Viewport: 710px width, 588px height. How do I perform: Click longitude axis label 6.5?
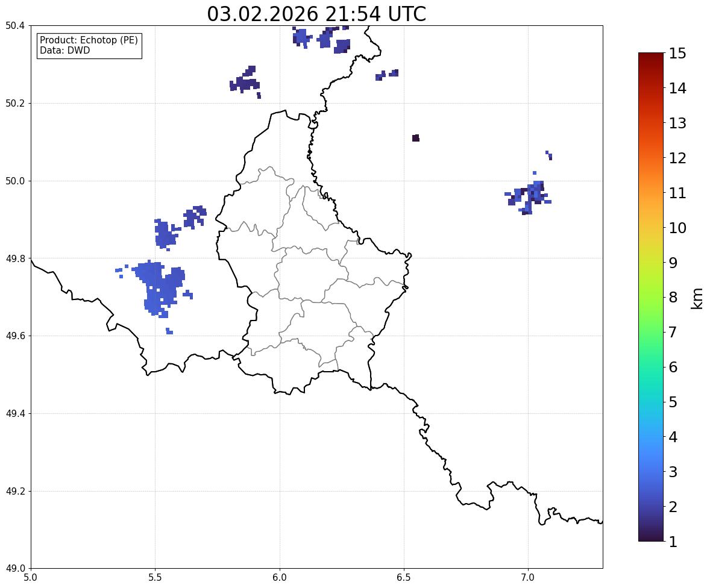tap(404, 578)
